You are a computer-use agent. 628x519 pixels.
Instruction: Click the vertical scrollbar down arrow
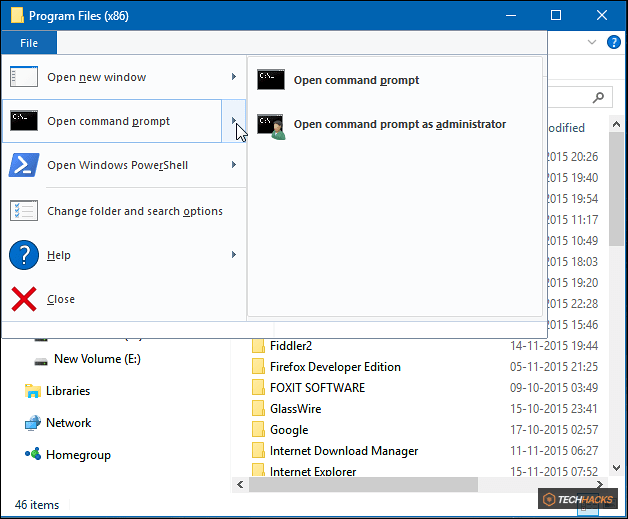617,467
